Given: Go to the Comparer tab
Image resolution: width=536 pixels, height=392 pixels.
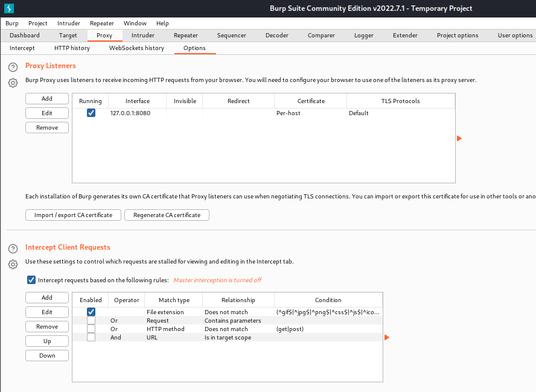Looking at the screenshot, I should [321, 35].
